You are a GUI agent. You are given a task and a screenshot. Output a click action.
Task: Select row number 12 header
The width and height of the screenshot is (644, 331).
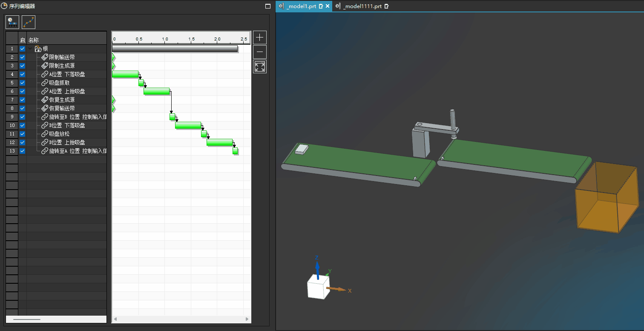[12, 142]
